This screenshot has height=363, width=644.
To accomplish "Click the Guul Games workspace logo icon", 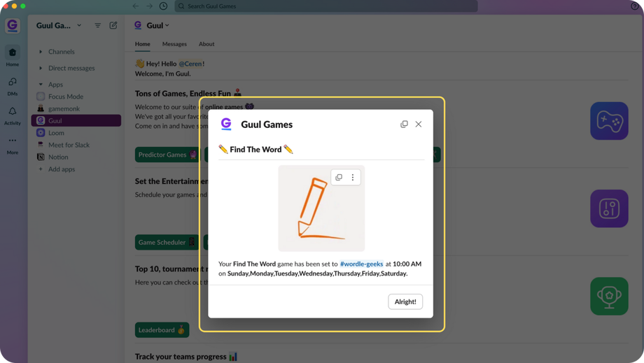I will (13, 26).
